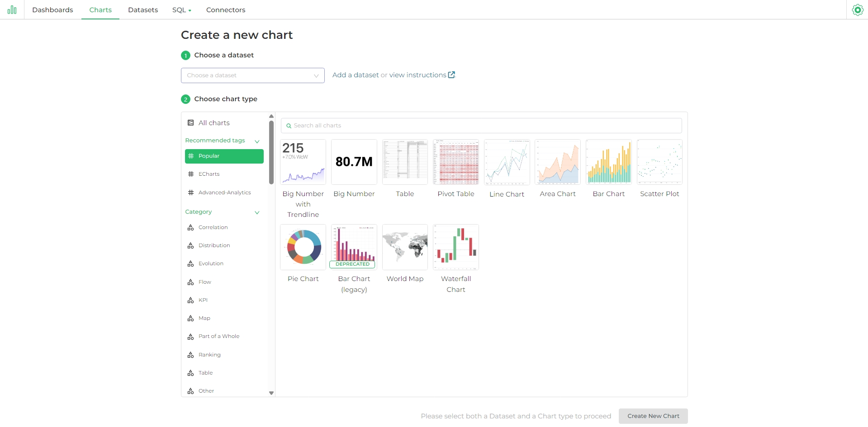Click the category icon beside Correlation
The image size is (868, 427).
click(191, 227)
